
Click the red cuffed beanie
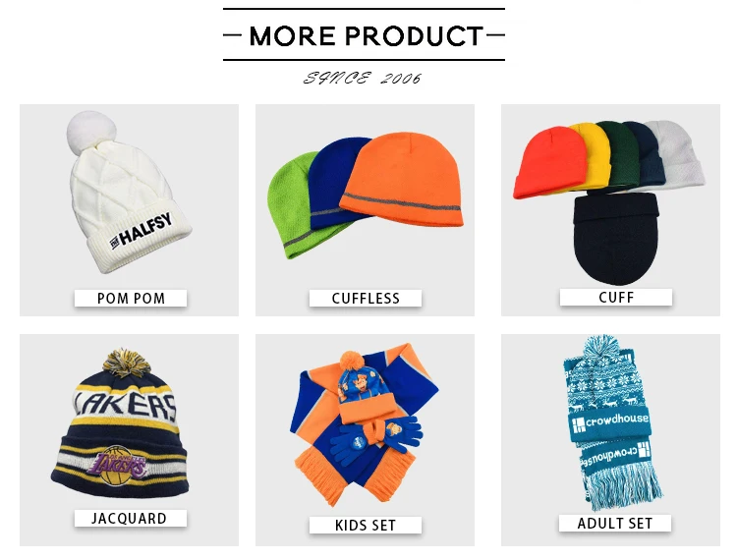click(549, 162)
